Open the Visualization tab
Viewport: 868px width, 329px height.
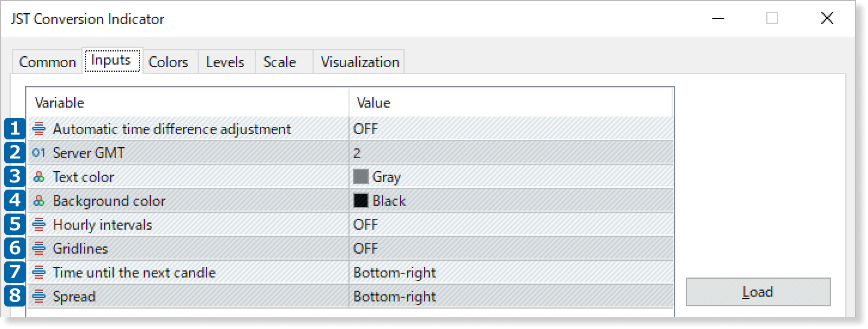pos(360,62)
